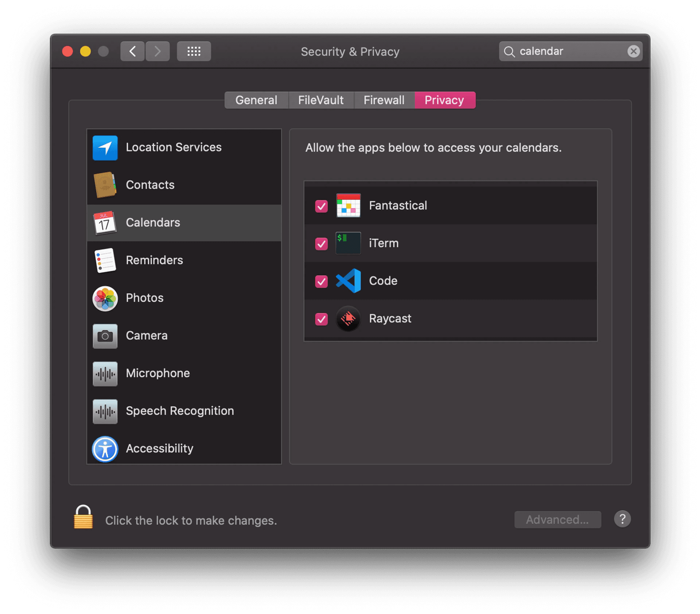700x614 pixels.
Task: Select the Camera privacy category
Action: [x=147, y=336]
